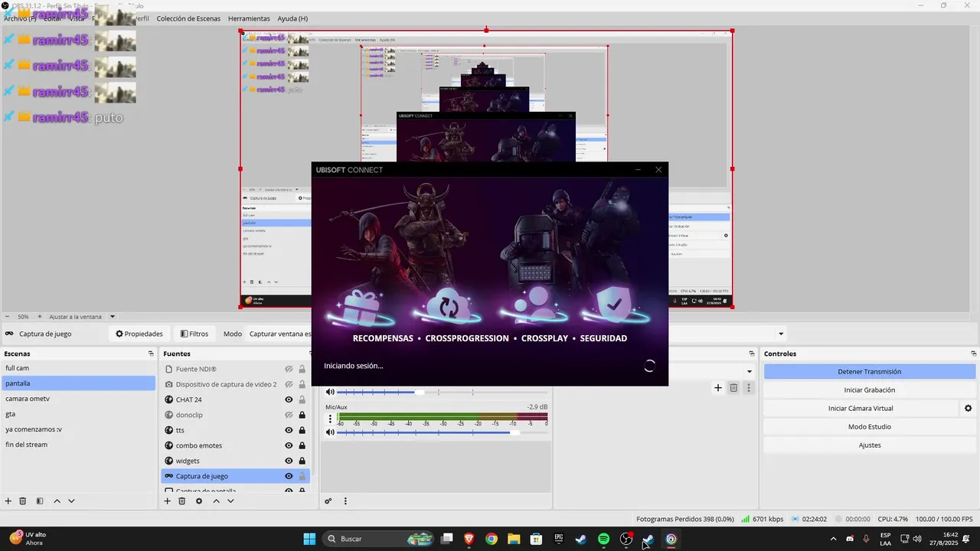This screenshot has width=980, height=551.
Task: Switch to Modo Estudio
Action: (x=869, y=426)
